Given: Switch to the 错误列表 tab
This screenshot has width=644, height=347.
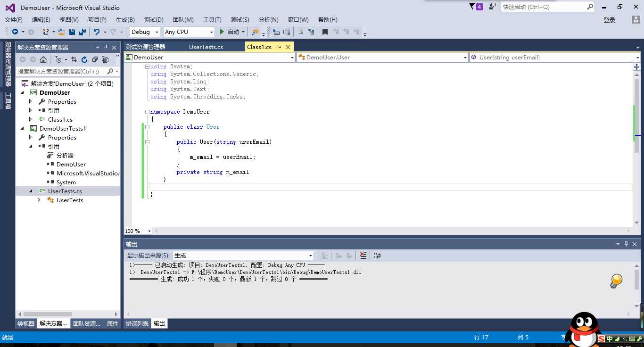Looking at the screenshot, I should tap(137, 323).
